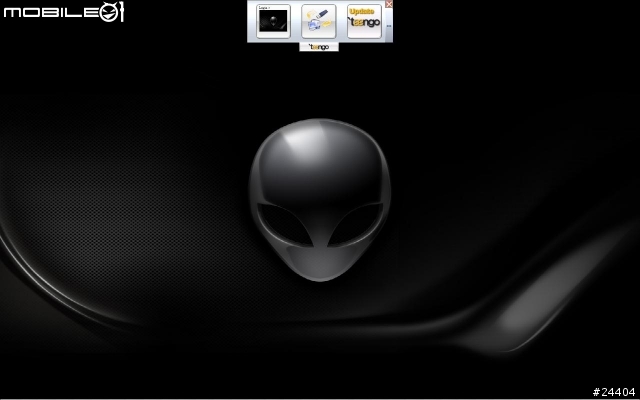Select the desktop thumbnail with the alien wallpaper
The height and width of the screenshot is (400, 640).
pos(273,21)
